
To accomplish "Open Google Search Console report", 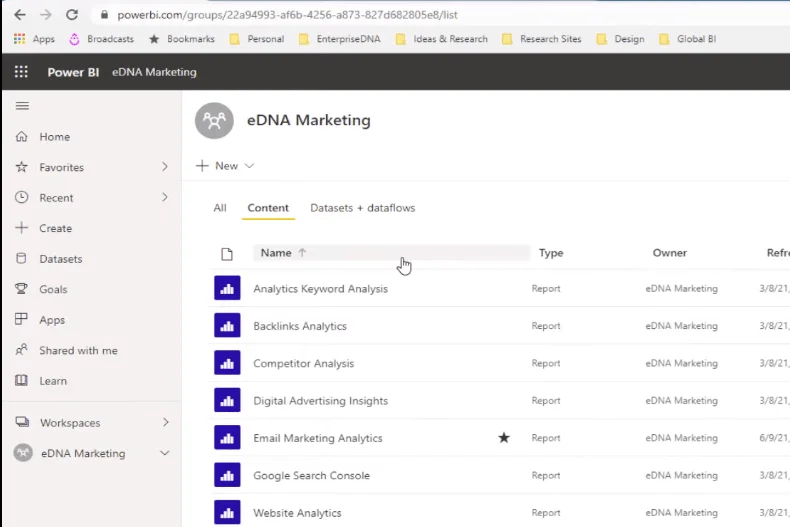I will point(311,475).
